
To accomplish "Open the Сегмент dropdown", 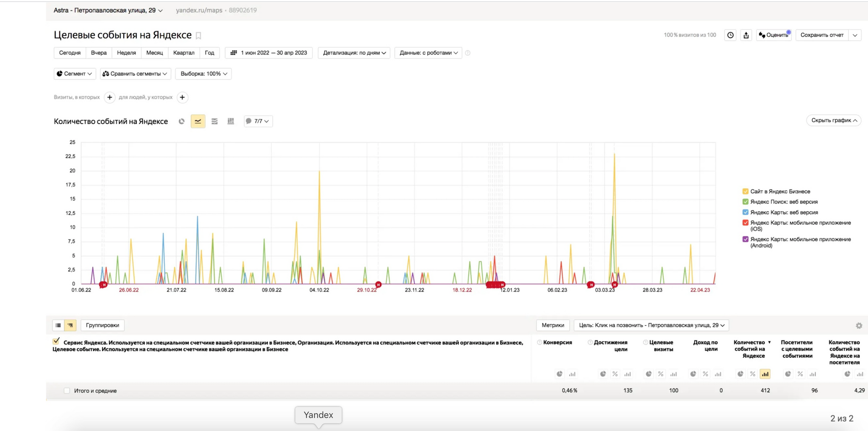I will (75, 74).
